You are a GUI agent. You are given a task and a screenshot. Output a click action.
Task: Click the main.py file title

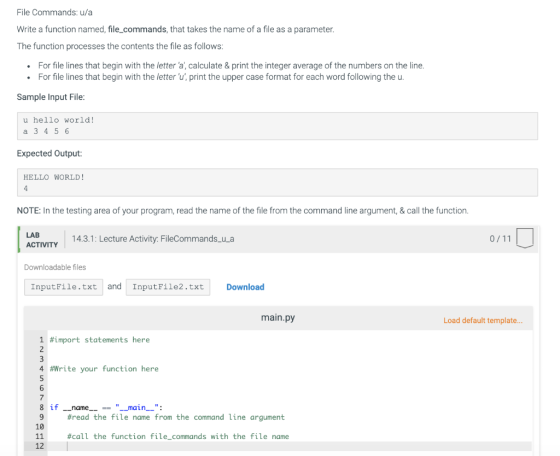click(278, 317)
